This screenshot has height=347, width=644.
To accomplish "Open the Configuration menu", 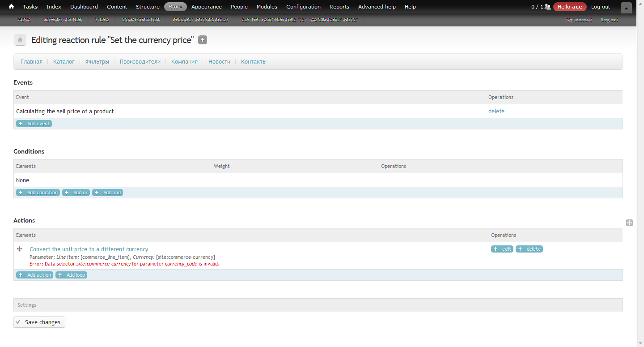I will [x=303, y=7].
